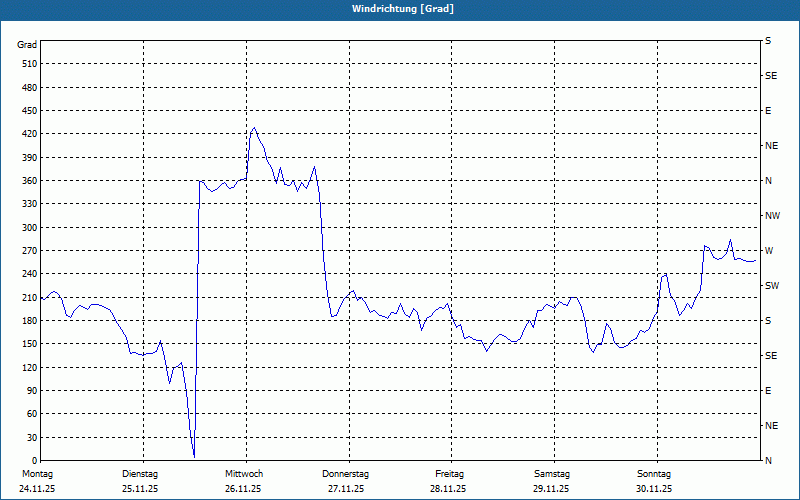
Task: Click the Mittwoch day label
Action: click(x=244, y=473)
